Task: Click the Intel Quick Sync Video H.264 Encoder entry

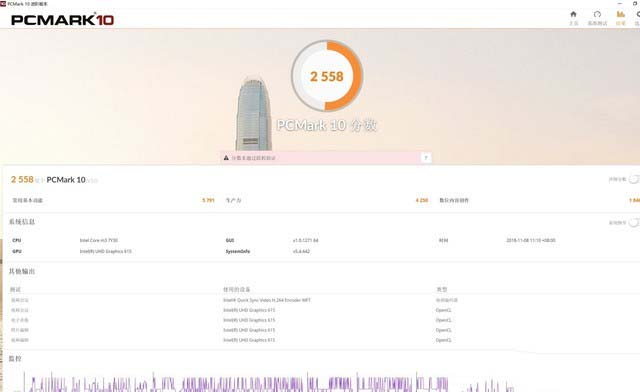Action: pos(267,300)
